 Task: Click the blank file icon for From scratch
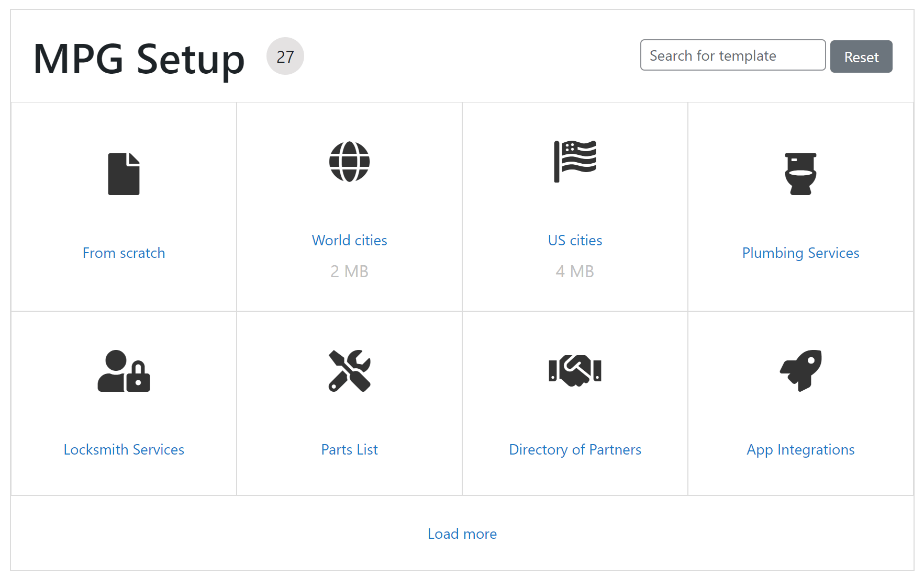point(124,174)
